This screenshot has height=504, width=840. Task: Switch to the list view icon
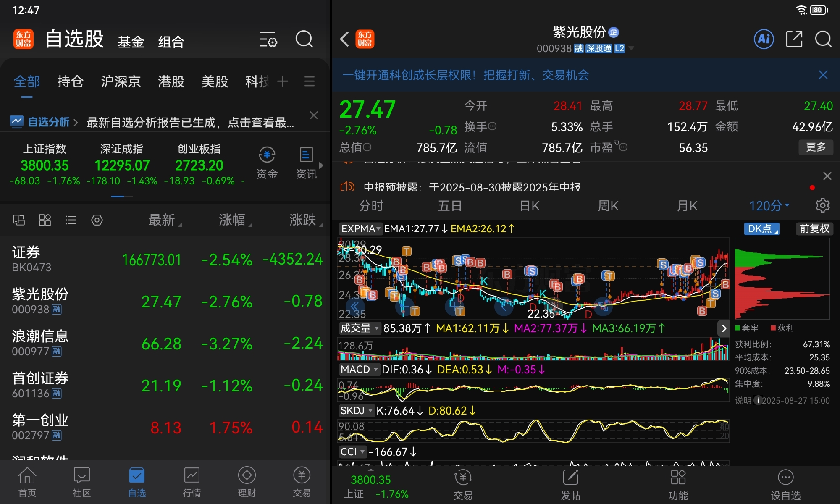coord(71,220)
